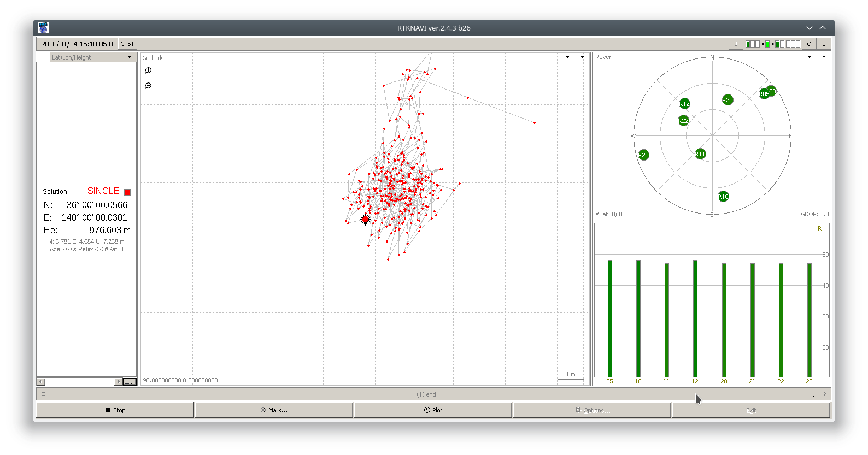Click the small square icon left of status message

(x=44, y=394)
